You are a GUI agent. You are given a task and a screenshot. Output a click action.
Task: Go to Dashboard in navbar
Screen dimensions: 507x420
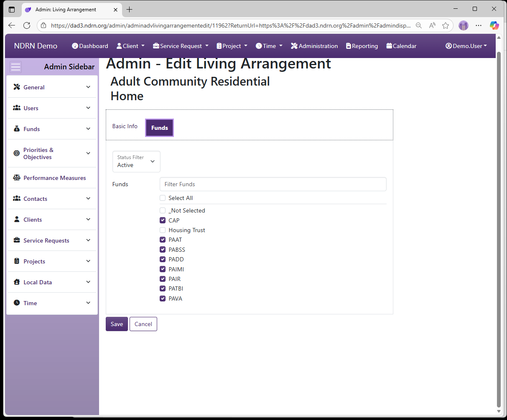coord(90,46)
